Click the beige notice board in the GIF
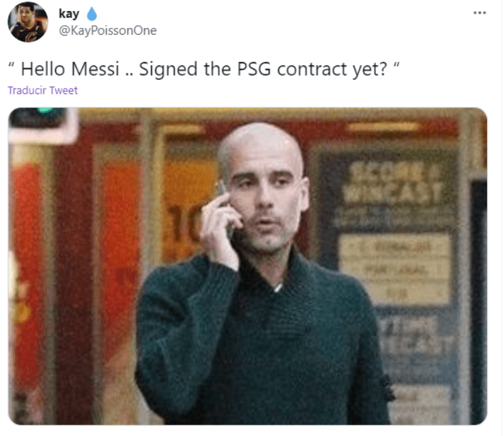The height and width of the screenshot is (436, 504). [395, 269]
